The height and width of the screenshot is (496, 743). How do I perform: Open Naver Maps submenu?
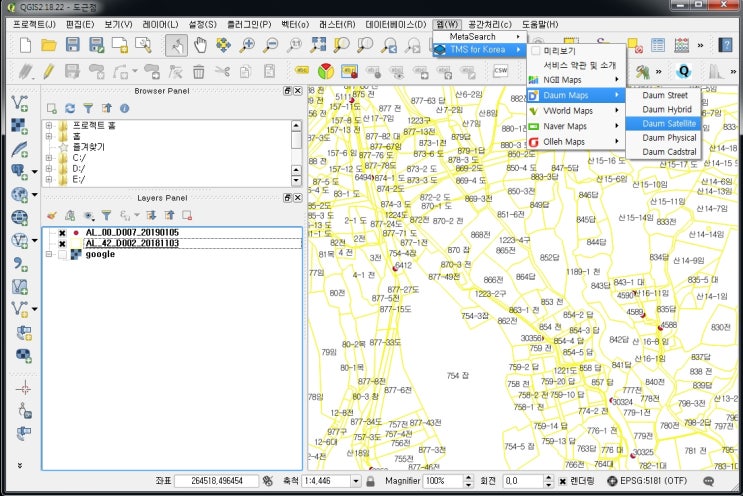(x=575, y=126)
